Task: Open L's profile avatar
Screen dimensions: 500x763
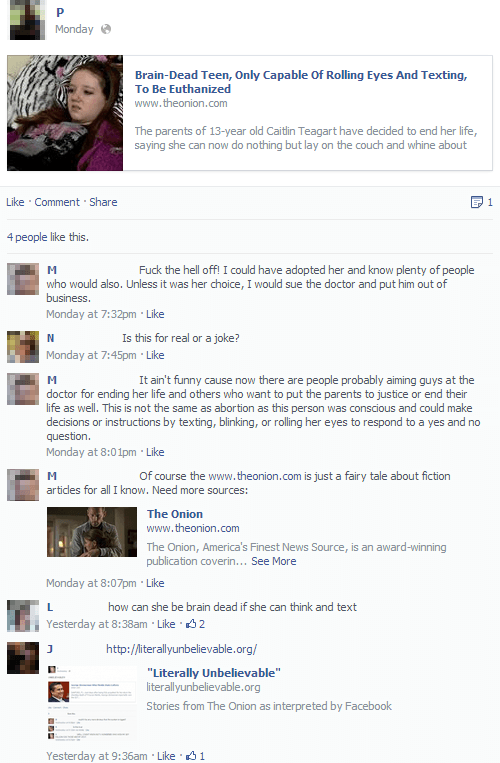Action: click(23, 616)
